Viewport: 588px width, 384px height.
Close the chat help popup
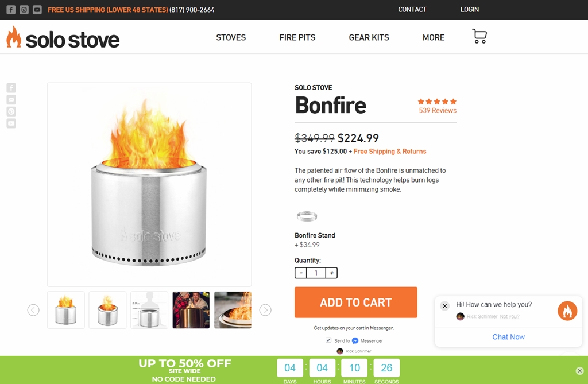444,306
